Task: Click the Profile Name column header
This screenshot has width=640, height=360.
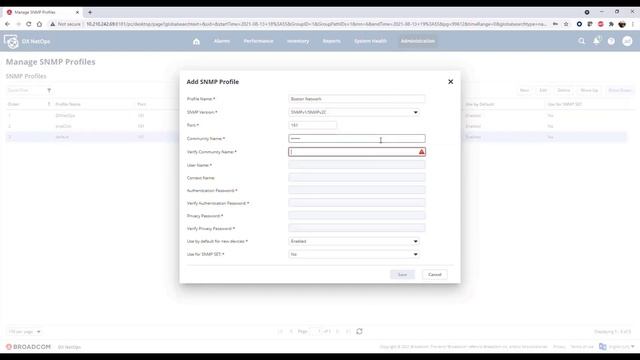Action: 68,104
